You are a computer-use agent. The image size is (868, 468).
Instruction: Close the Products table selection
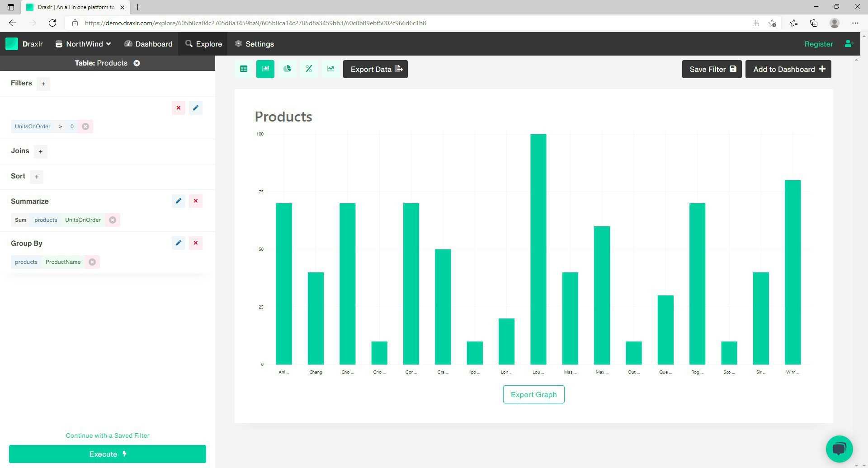pyautogui.click(x=137, y=63)
